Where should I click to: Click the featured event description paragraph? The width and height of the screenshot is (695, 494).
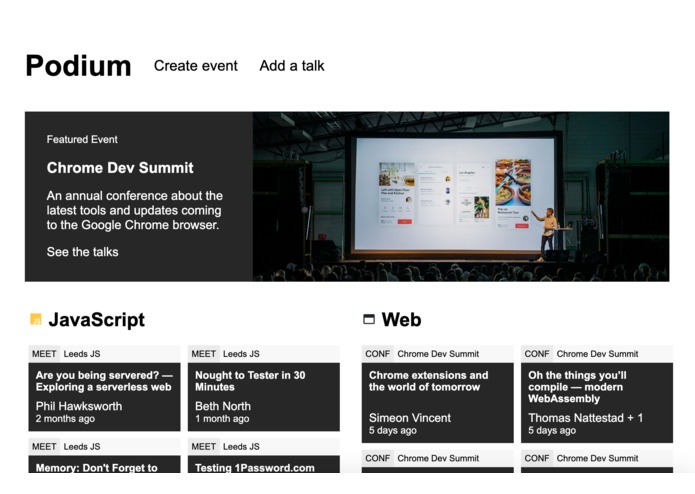tap(135, 210)
